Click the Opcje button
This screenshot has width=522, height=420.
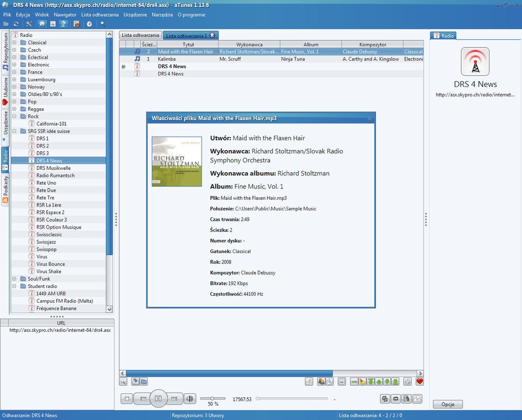click(x=448, y=404)
